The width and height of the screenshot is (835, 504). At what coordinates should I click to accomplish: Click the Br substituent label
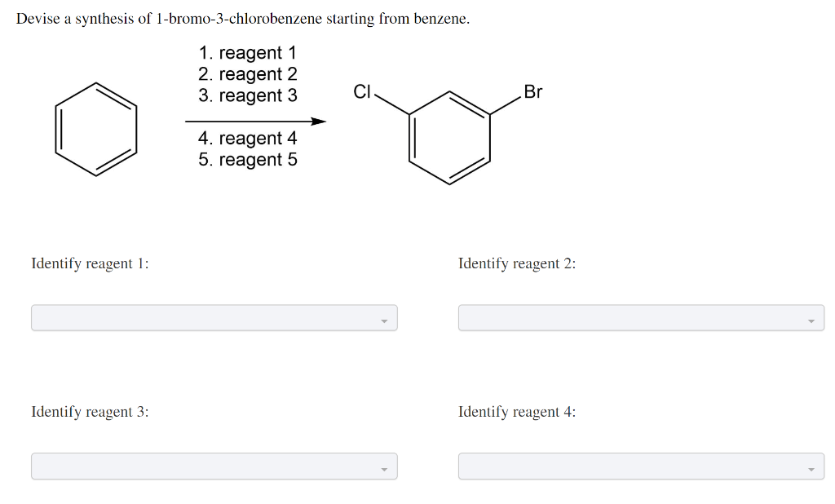coord(534,92)
